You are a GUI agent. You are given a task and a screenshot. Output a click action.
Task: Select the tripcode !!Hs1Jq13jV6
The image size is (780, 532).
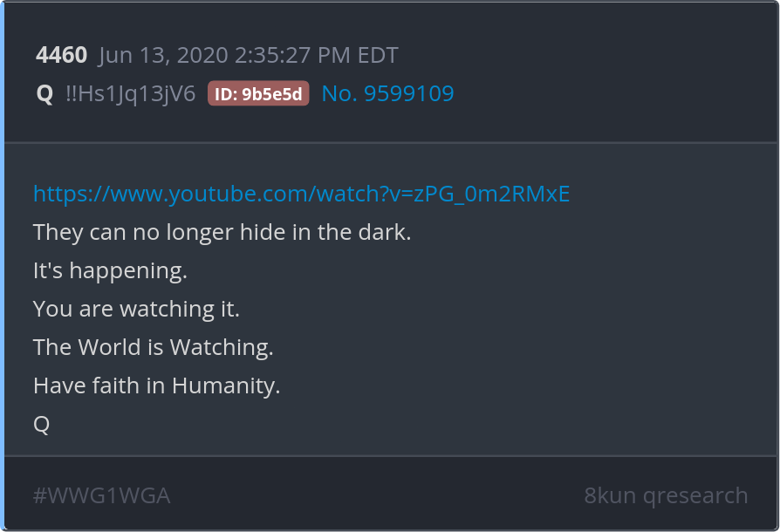click(x=130, y=94)
